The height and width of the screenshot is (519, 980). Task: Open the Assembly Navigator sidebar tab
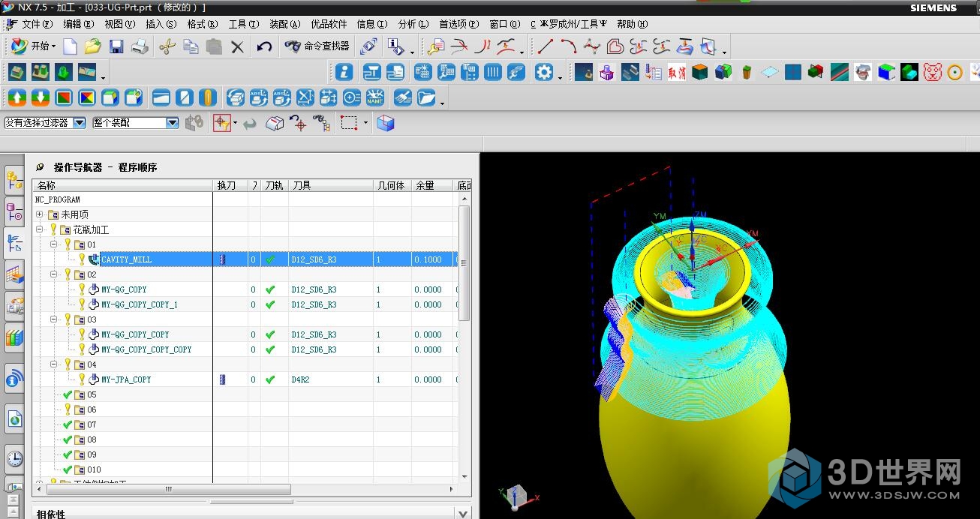(x=14, y=180)
